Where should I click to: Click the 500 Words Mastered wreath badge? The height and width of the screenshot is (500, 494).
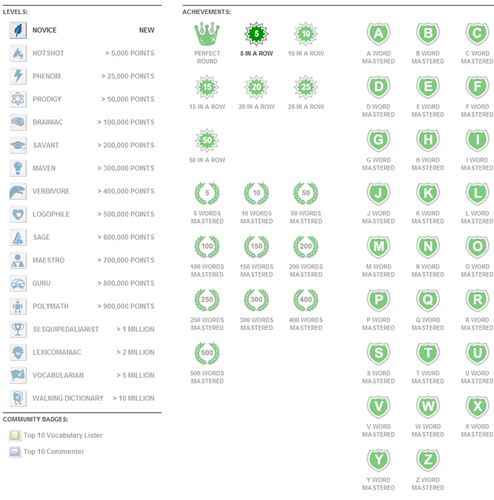tap(207, 353)
